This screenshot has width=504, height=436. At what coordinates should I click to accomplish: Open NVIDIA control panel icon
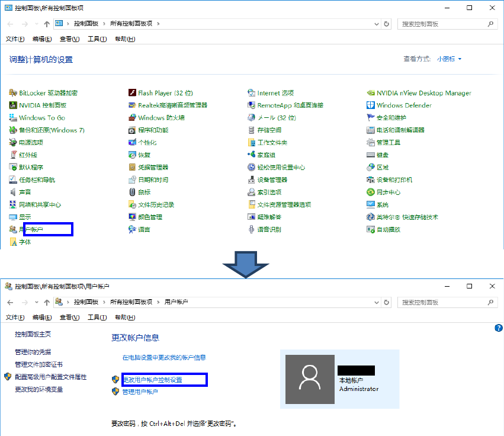[13, 105]
